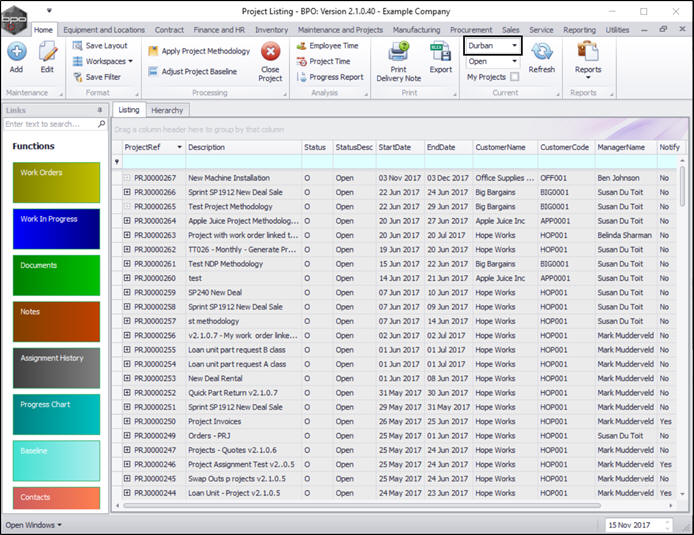
Task: Expand row for project PRJ0000264
Action: coord(127,220)
